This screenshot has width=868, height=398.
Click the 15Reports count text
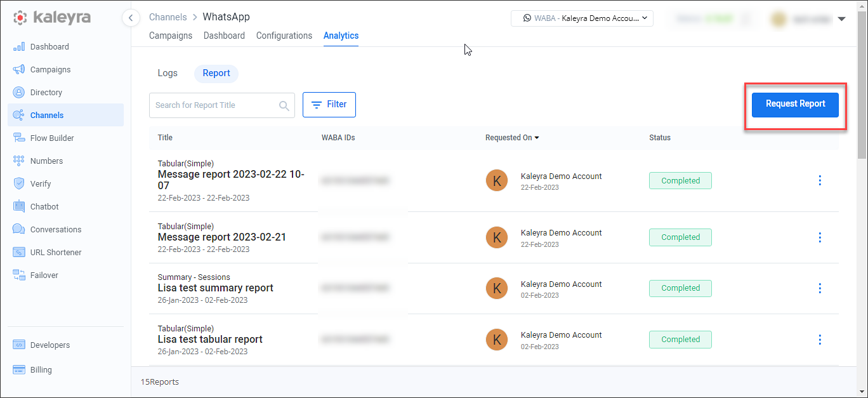(x=160, y=382)
